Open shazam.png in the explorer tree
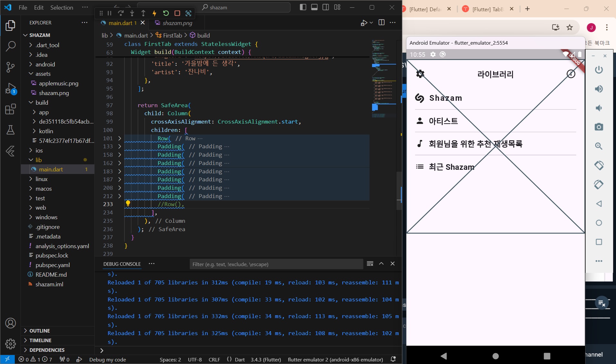Viewport: 616px width, 364px height. [x=54, y=93]
